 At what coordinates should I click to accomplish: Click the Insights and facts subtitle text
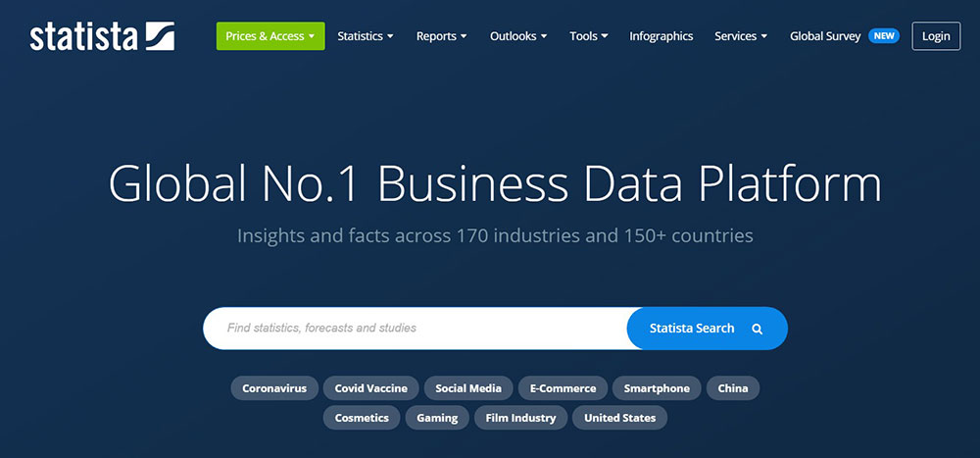click(495, 236)
